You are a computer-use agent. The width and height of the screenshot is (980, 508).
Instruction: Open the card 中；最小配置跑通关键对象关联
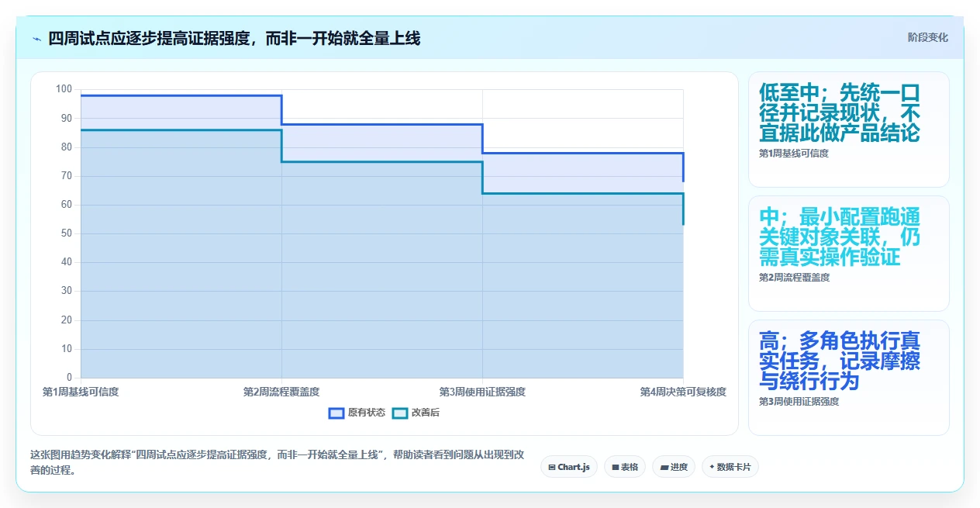tap(848, 254)
